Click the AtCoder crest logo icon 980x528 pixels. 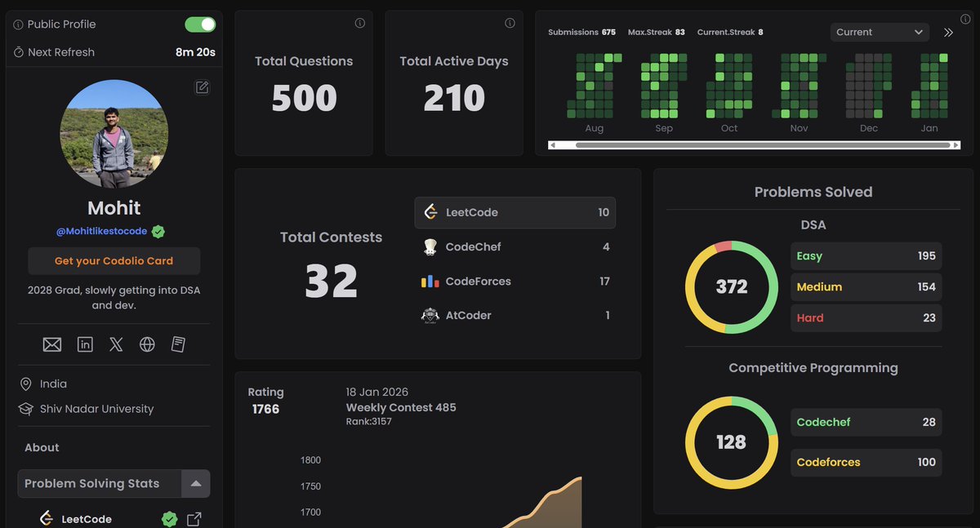pyautogui.click(x=430, y=315)
